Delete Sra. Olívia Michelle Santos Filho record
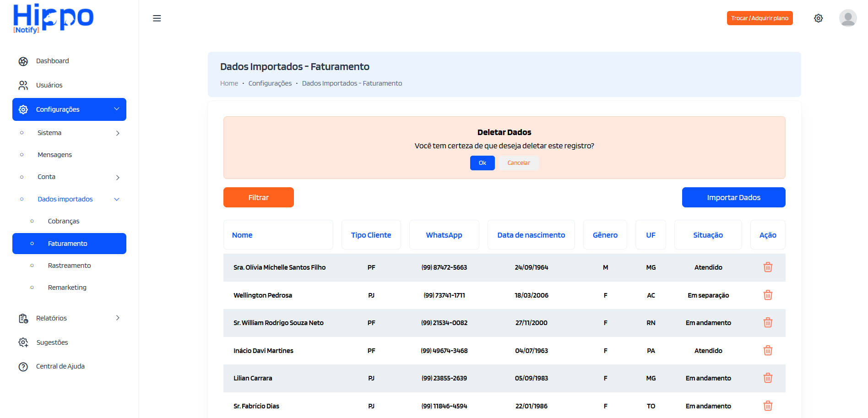Viewport: 868px width, 418px height. pyautogui.click(x=768, y=267)
